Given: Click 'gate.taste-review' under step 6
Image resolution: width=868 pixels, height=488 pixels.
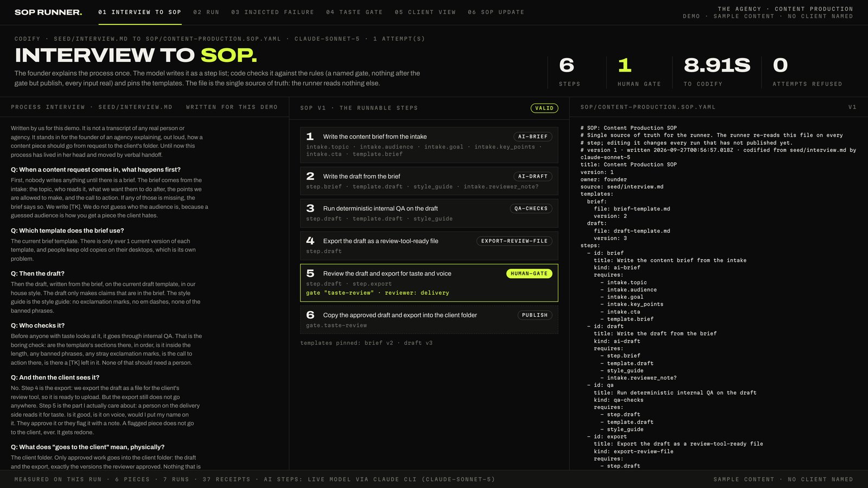Looking at the screenshot, I should coord(336,325).
